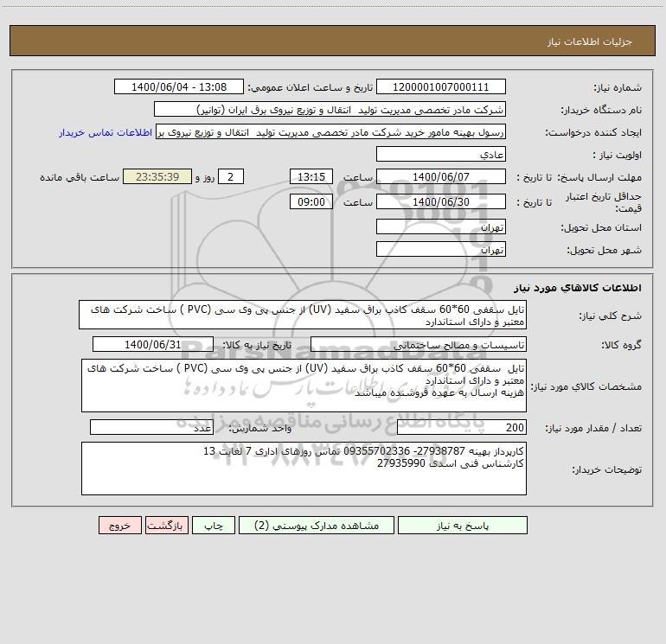This screenshot has height=644, width=666.
Task: Click the response deadline date 1400/06/07
Action: (441, 177)
